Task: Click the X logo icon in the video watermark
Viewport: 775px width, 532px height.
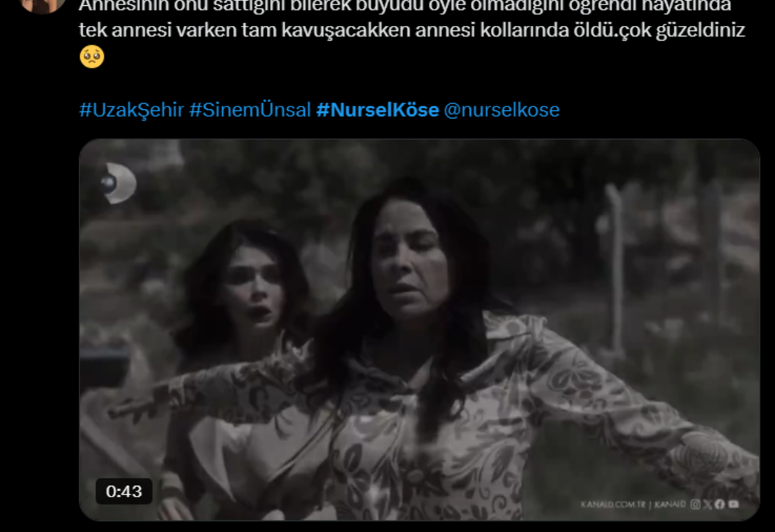Action: pos(708,504)
